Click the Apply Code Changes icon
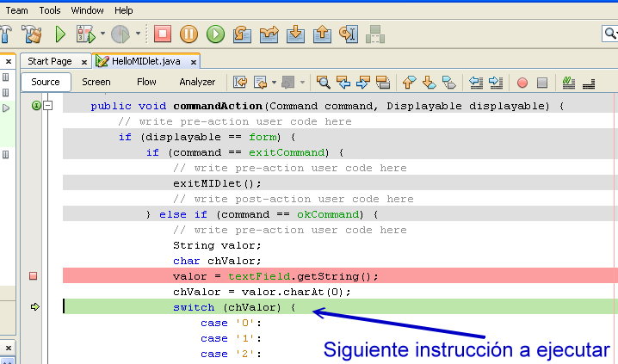The height and width of the screenshot is (364, 618). [375, 34]
